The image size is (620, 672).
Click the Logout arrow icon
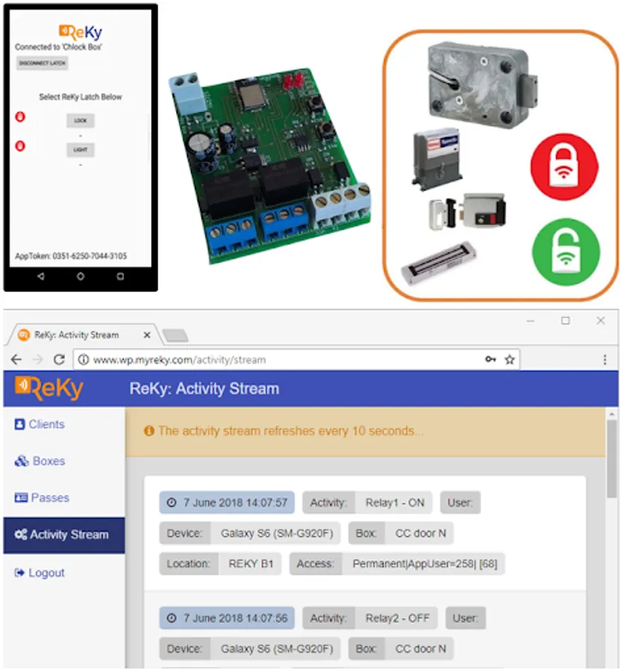click(19, 573)
